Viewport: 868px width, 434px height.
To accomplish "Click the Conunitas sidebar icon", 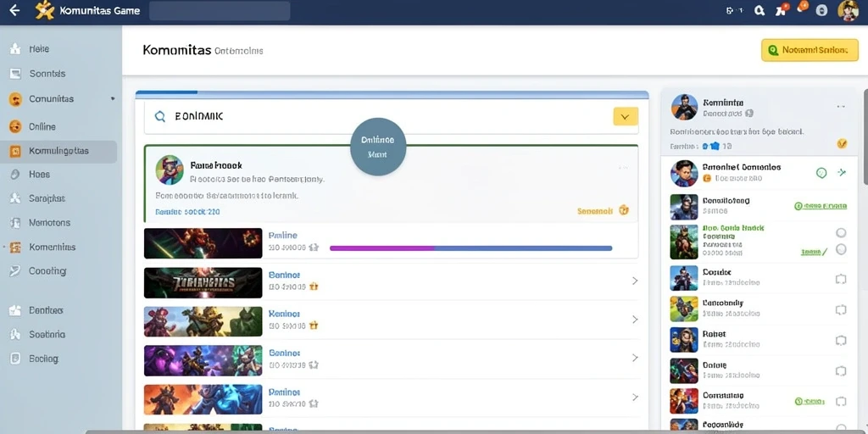I will (15, 99).
